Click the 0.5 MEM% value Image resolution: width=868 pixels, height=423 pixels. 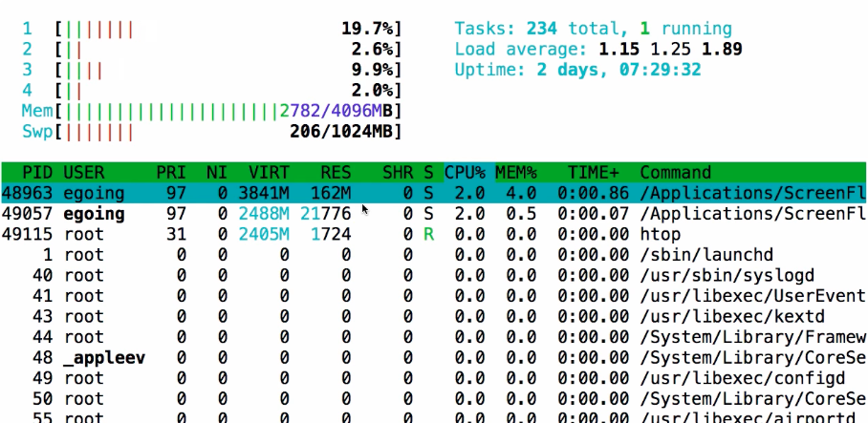pyautogui.click(x=521, y=214)
